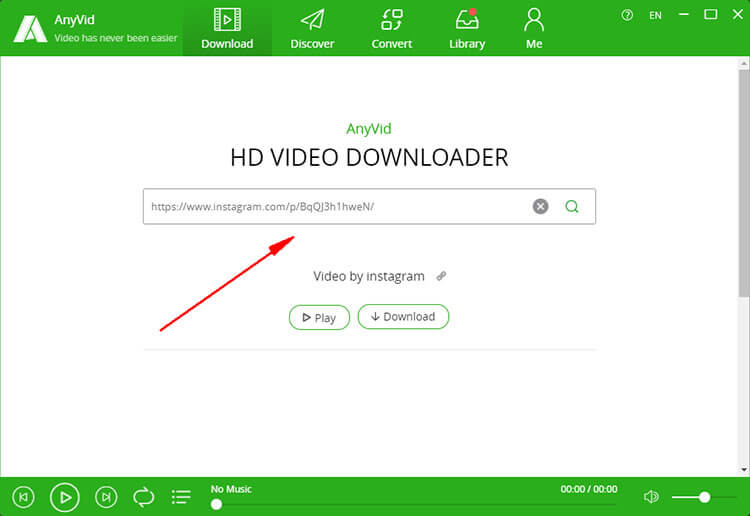Click the Video by instagram title
The width and height of the screenshot is (750, 516).
369,276
